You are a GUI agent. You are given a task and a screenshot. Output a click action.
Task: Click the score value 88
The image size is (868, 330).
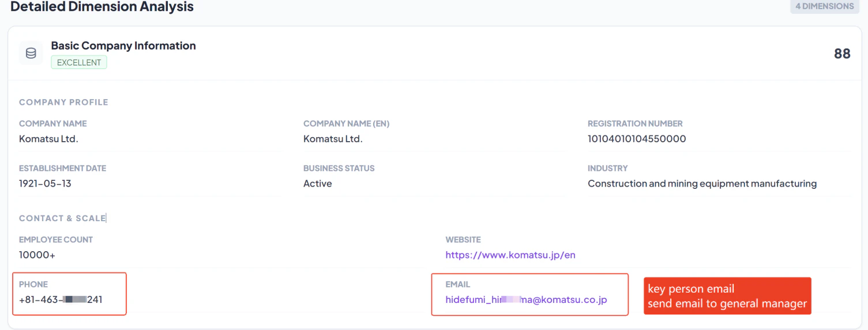tap(842, 54)
